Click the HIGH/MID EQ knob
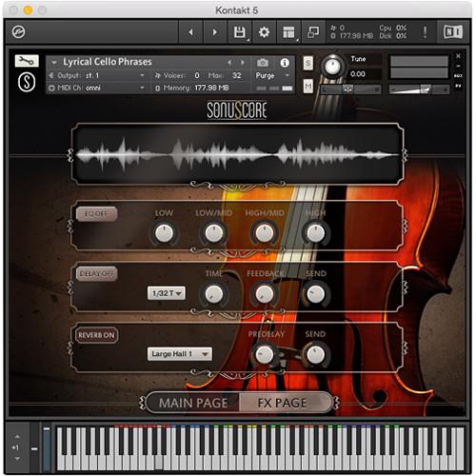 click(x=264, y=233)
